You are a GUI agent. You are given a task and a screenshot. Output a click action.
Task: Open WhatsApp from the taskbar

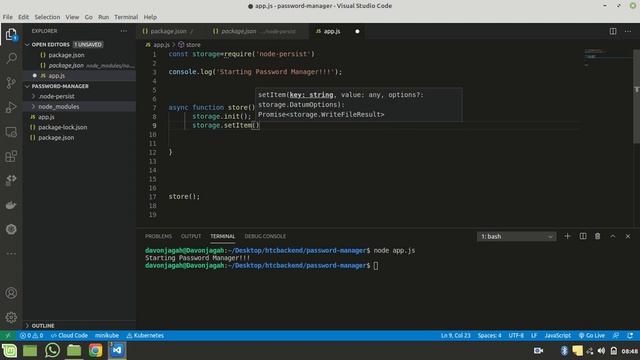(x=52, y=350)
